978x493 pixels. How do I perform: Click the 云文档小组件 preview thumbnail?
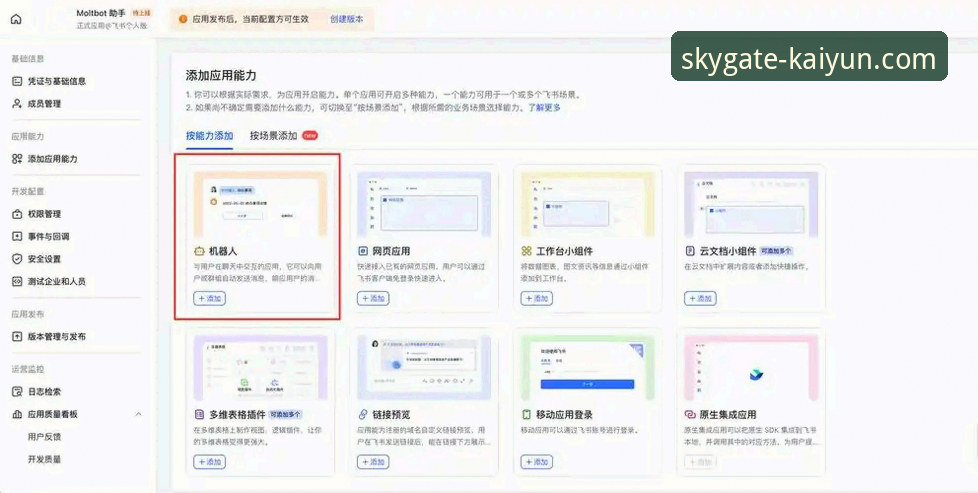pos(751,205)
